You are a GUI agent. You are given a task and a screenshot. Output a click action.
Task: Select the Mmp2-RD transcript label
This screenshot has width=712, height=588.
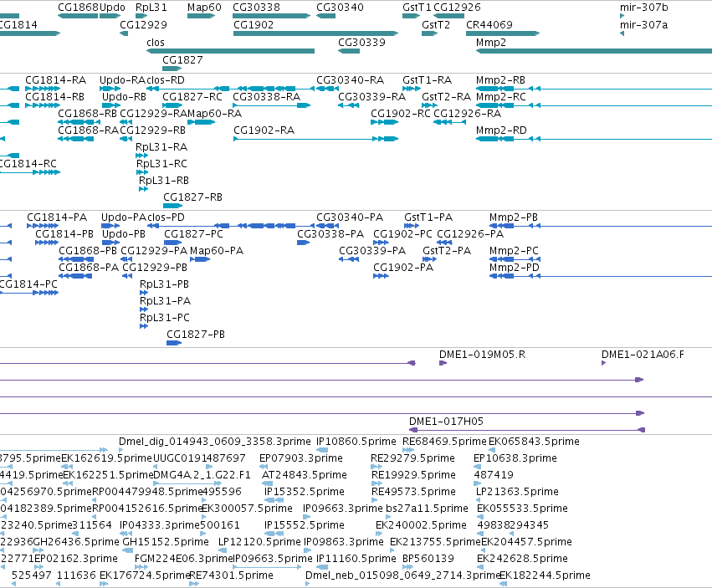tap(501, 130)
